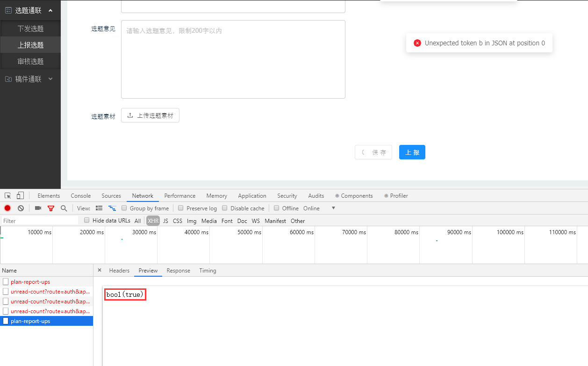
Task: Click the 选题意见 text area
Action: click(x=233, y=59)
